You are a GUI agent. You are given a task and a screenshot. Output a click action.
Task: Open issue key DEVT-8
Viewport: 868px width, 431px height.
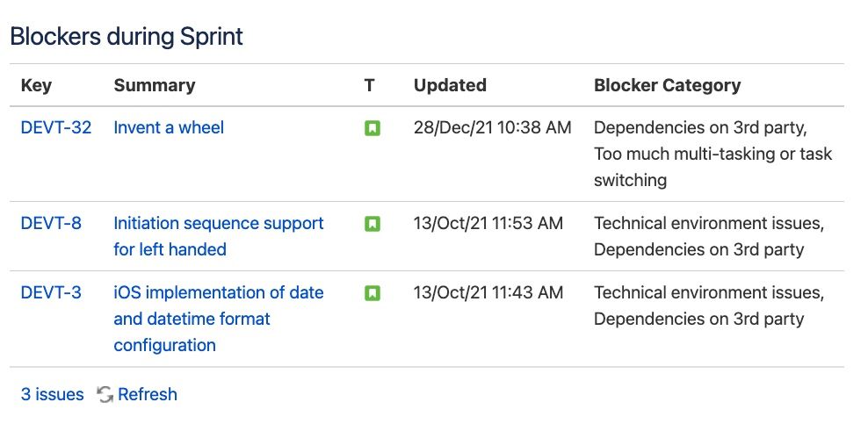point(51,224)
